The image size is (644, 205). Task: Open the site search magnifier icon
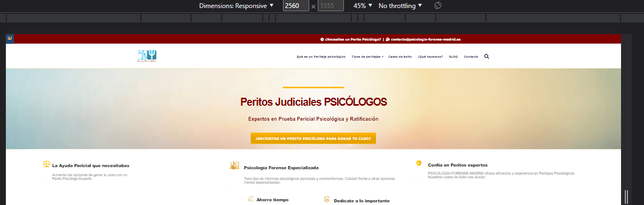pos(486,56)
